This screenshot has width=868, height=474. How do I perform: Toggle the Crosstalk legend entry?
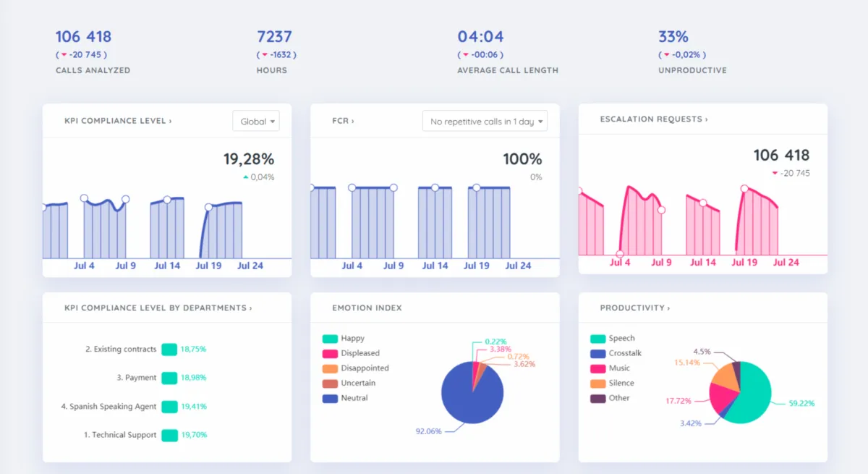(x=616, y=353)
